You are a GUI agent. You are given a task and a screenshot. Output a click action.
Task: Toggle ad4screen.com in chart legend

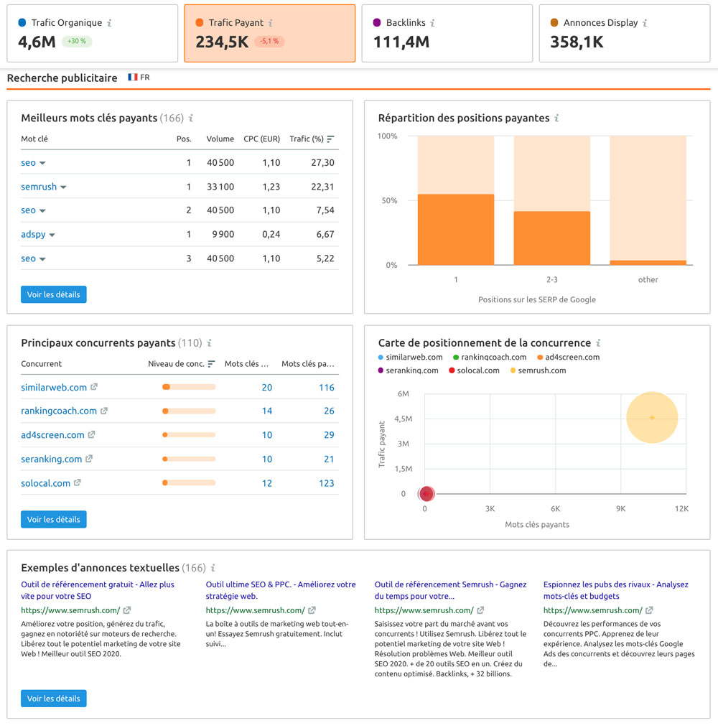point(569,357)
